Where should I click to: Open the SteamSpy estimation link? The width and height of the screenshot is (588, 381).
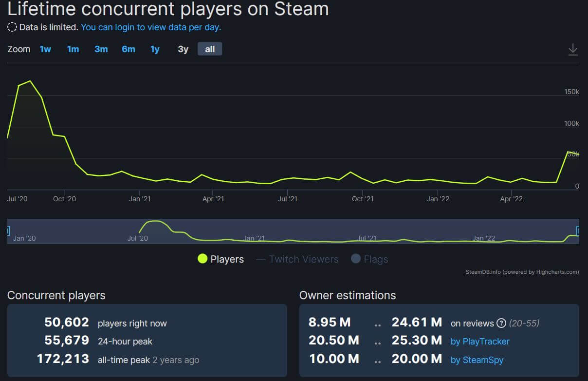click(477, 360)
